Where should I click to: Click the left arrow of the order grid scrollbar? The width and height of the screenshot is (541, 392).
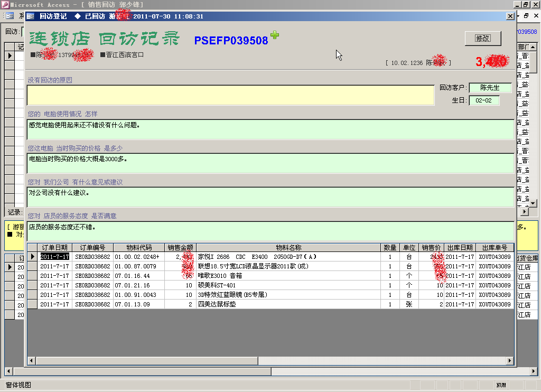[32, 361]
